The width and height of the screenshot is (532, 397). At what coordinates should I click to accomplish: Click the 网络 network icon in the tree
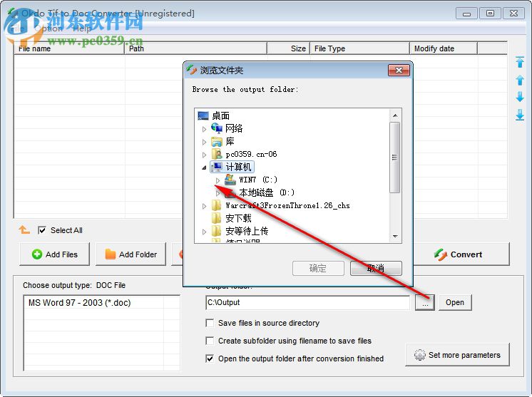click(x=217, y=128)
